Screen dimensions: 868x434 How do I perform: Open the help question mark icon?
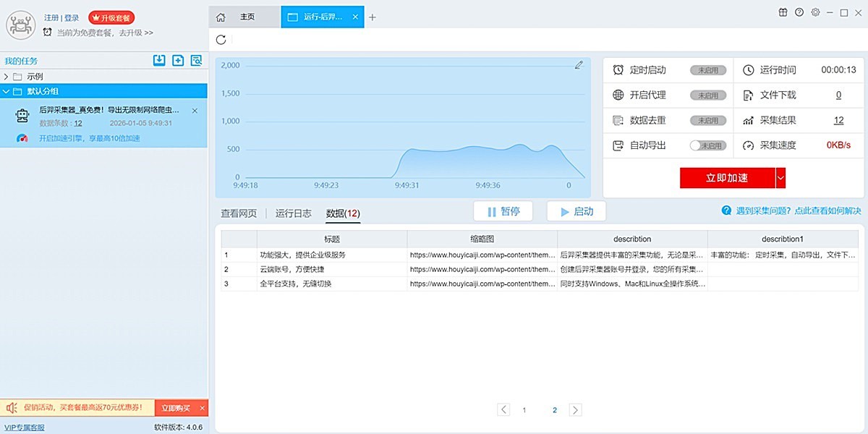(x=799, y=12)
